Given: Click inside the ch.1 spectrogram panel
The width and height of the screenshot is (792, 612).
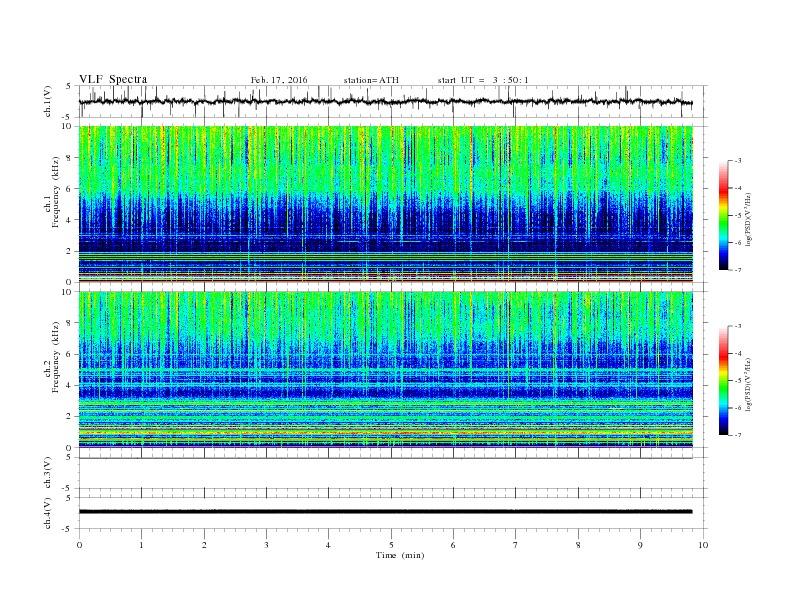Looking at the screenshot, I should [386, 204].
